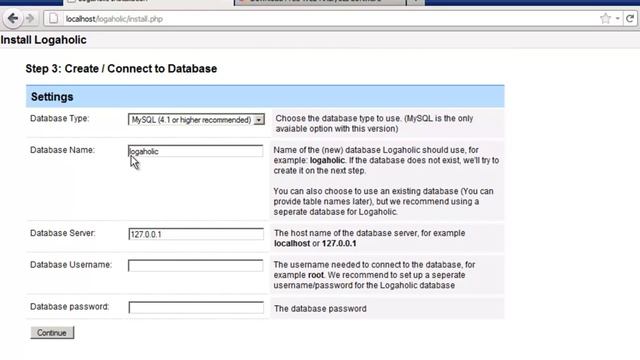Image resolution: width=640 pixels, height=360 pixels.
Task: Click the Database Name field containing logaholic
Action: [x=196, y=151]
